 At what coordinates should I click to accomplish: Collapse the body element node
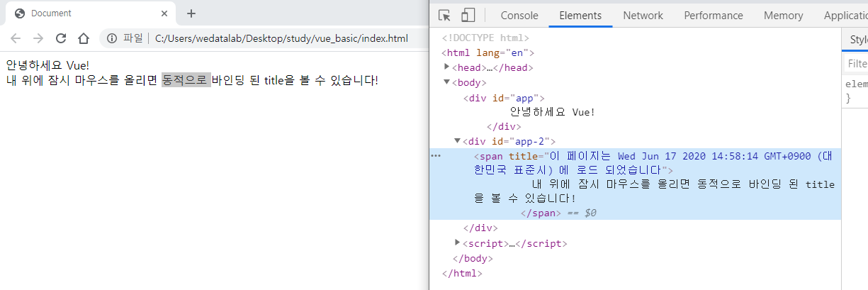[446, 82]
